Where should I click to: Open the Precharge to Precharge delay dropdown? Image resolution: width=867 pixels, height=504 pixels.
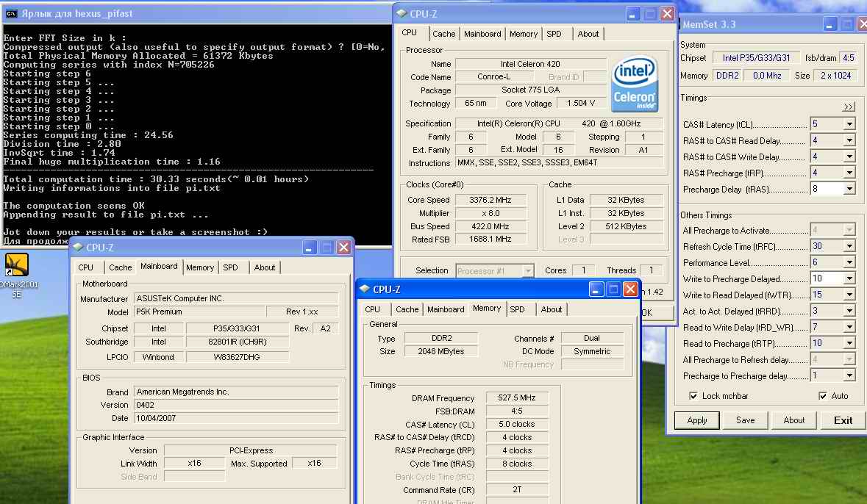click(849, 375)
